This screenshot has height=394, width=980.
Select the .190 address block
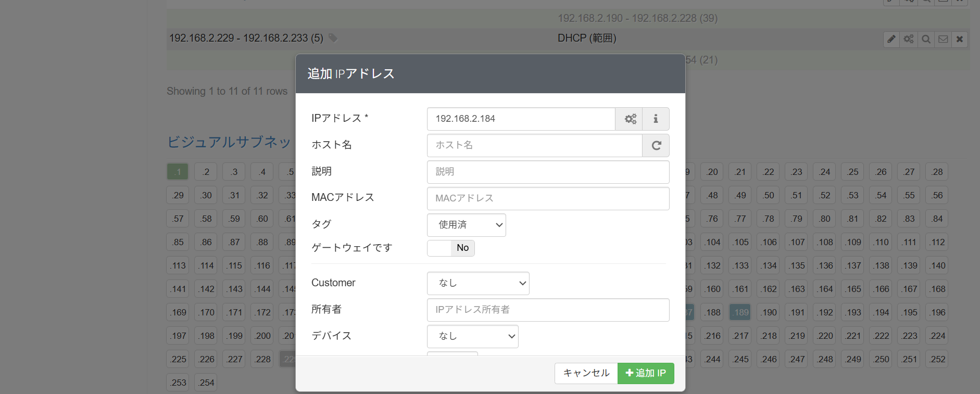(x=768, y=312)
